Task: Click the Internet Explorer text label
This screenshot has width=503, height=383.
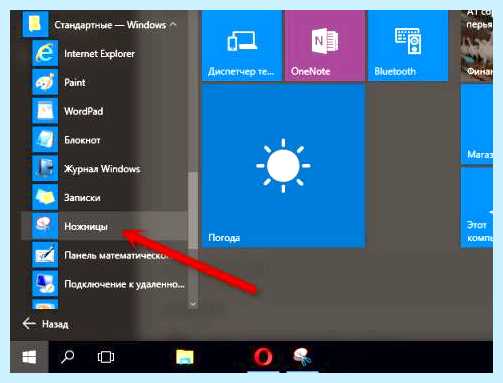Action: click(x=99, y=54)
